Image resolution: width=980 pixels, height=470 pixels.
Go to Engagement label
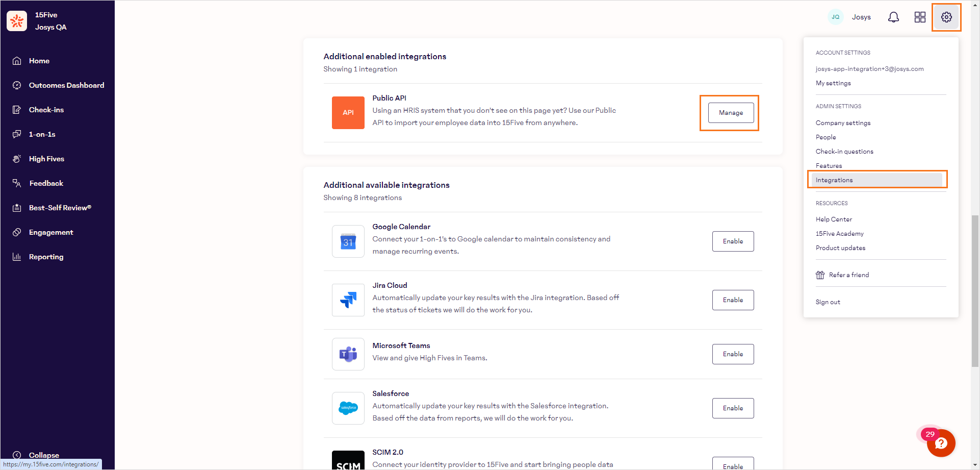(51, 232)
